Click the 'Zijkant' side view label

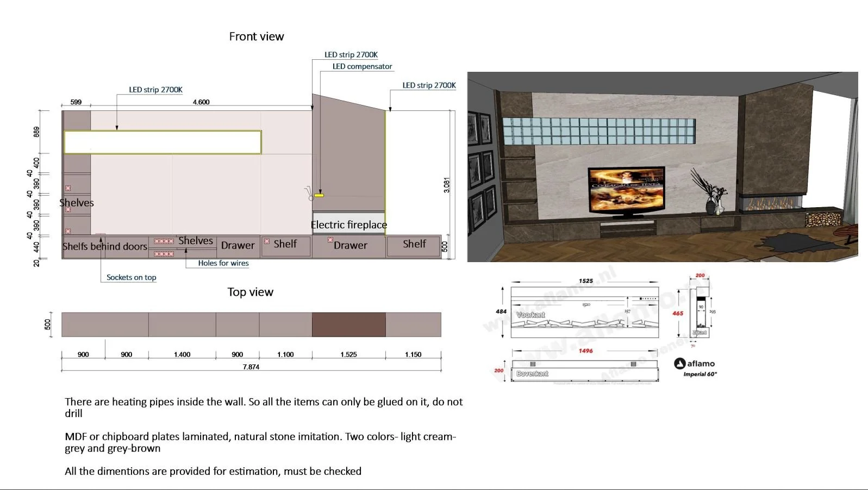coord(700,332)
